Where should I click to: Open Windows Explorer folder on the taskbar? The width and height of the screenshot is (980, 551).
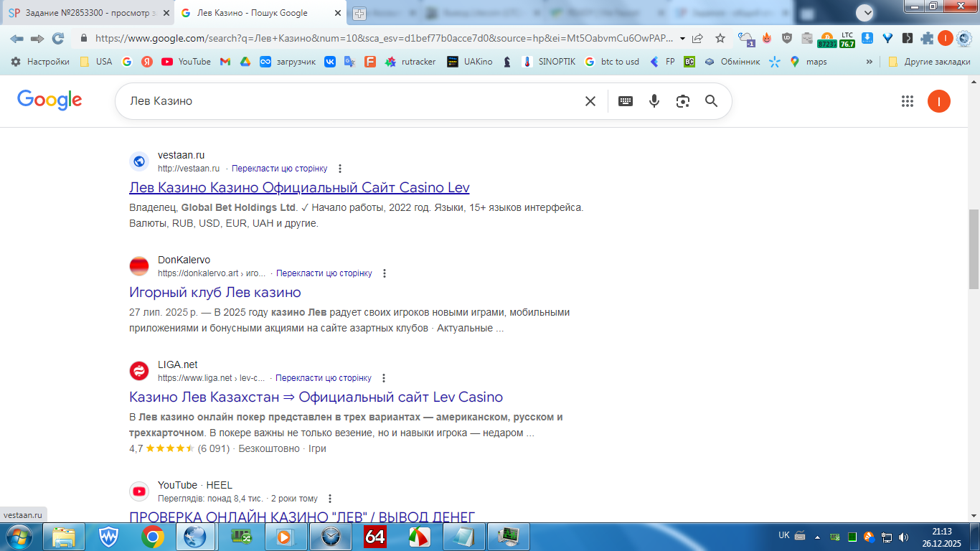pos(63,537)
